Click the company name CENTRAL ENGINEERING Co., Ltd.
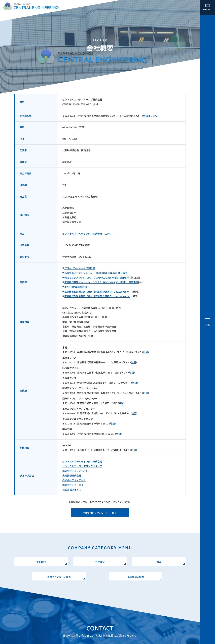The height and width of the screenshot is (644, 215). (80, 104)
